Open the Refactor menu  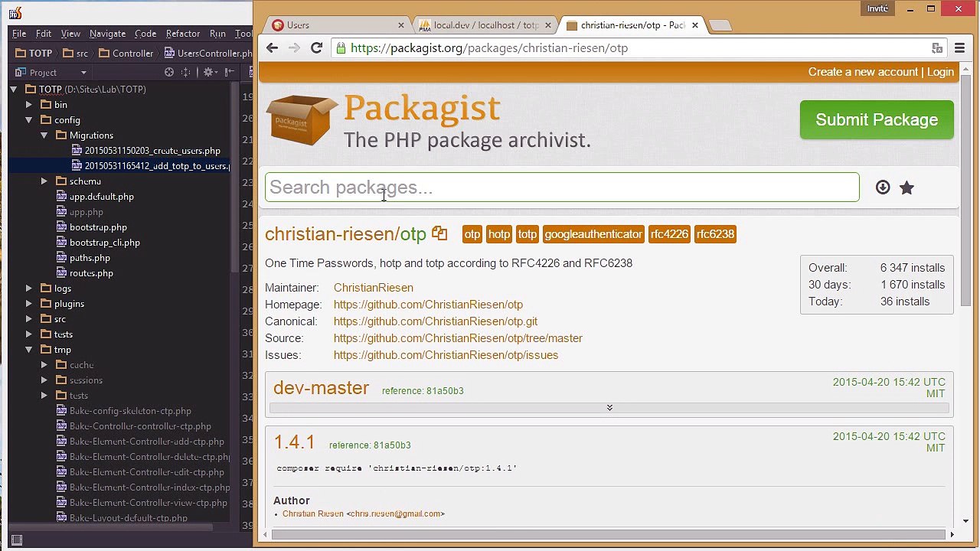[x=183, y=34]
